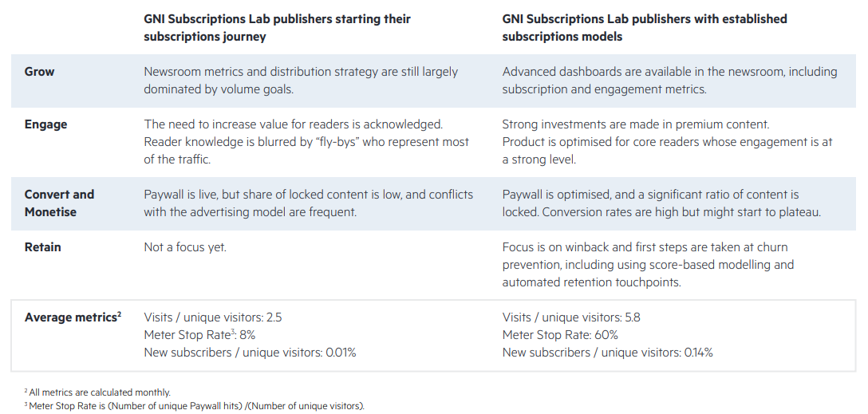Click the "All metrics are calculated monthly" footnote

[x=97, y=392]
